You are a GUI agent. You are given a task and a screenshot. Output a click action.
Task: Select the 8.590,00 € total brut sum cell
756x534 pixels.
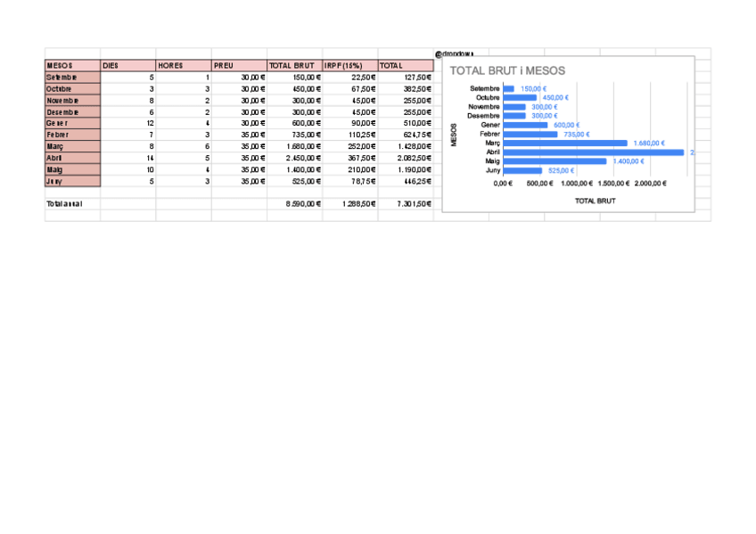[x=294, y=204]
